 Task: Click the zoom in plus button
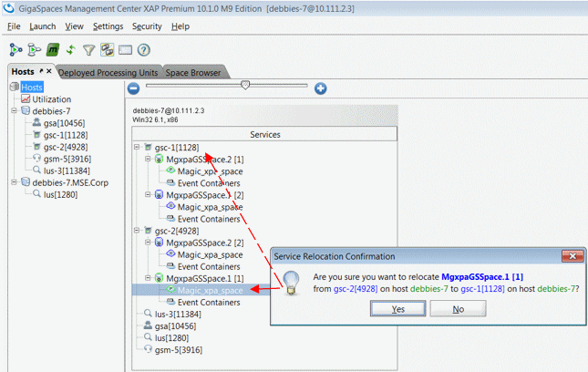tap(320, 88)
